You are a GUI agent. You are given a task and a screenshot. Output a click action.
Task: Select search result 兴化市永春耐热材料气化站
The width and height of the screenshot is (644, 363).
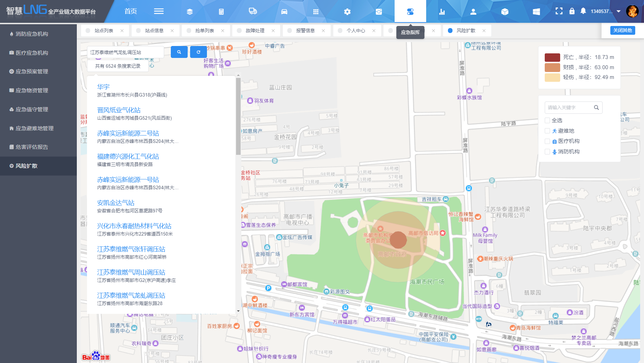point(134,226)
